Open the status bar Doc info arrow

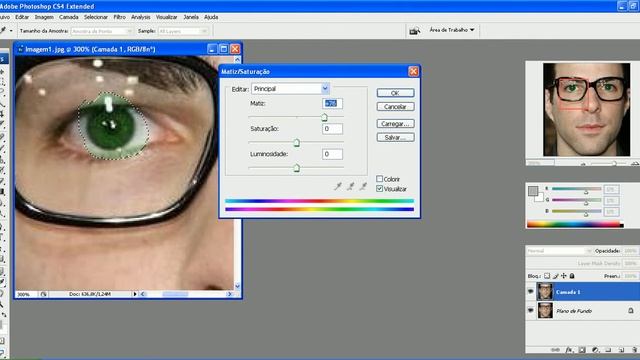click(135, 294)
